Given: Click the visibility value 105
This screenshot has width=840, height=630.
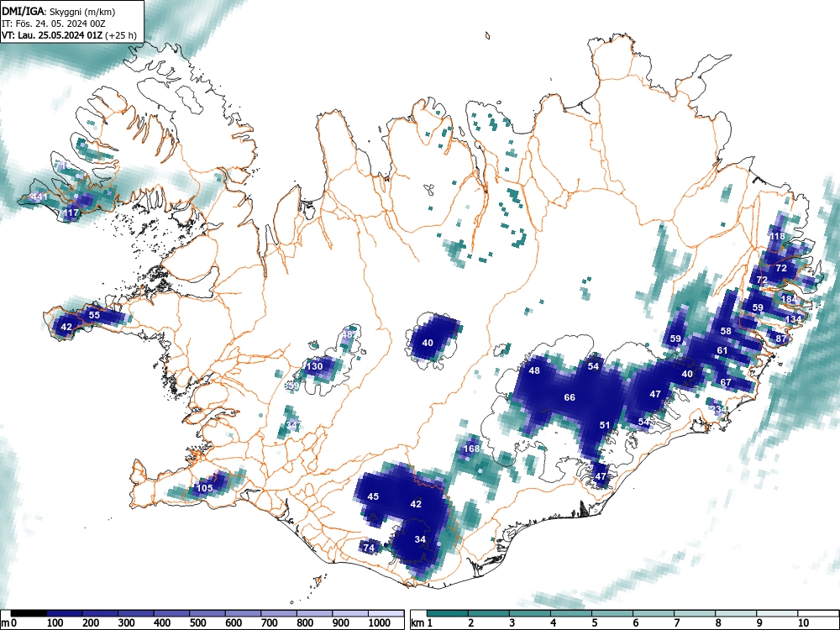Looking at the screenshot, I should tap(205, 488).
